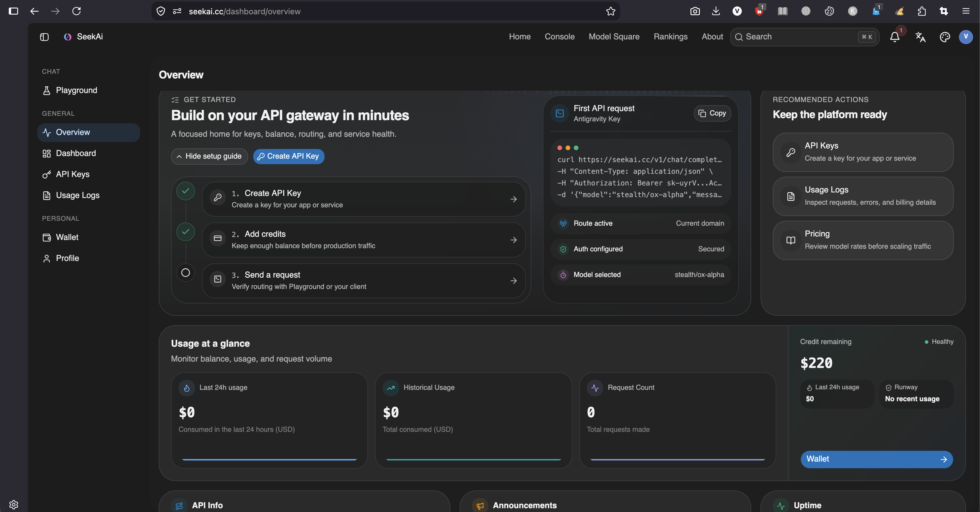Open Playground in the sidebar

(x=89, y=90)
